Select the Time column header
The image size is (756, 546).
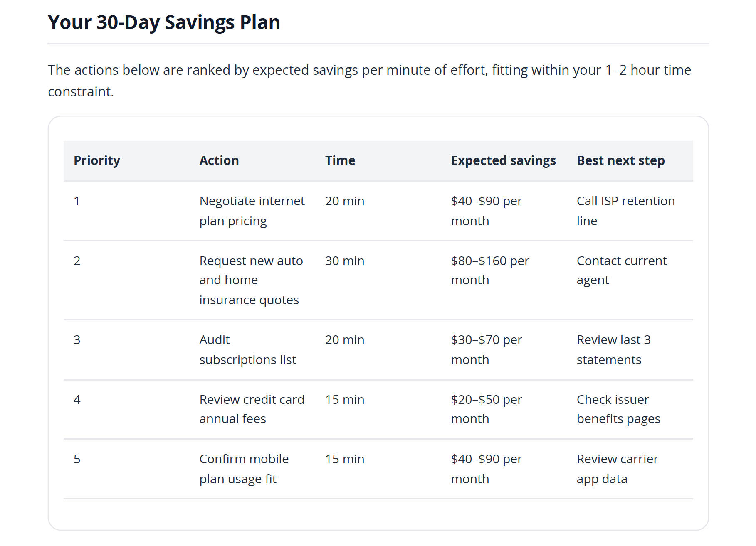coord(340,160)
